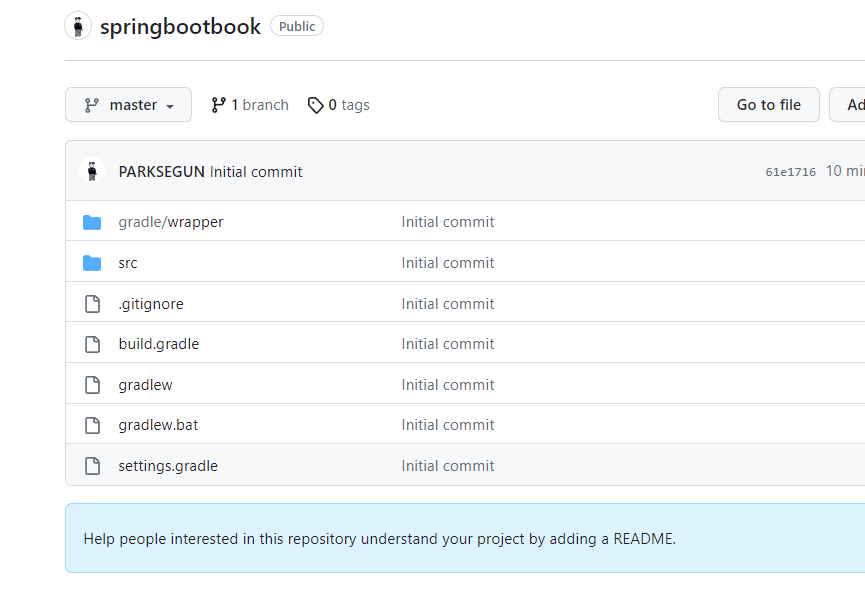Open the master branch dropdown
Image resolution: width=865 pixels, height=589 pixels.
pos(129,105)
